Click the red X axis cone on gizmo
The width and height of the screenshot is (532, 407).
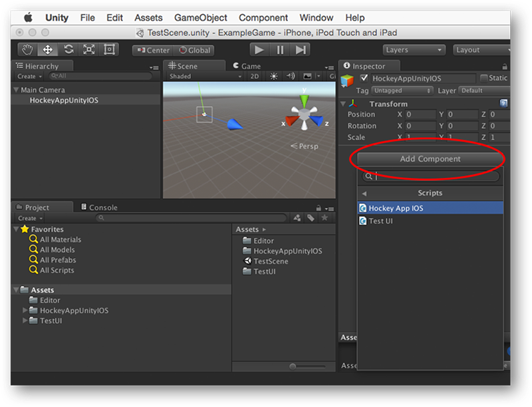(x=291, y=121)
